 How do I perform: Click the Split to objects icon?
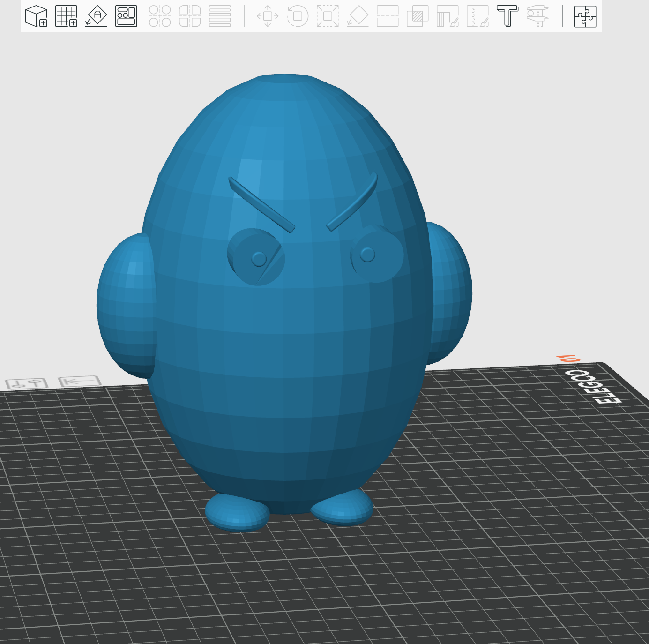click(160, 16)
